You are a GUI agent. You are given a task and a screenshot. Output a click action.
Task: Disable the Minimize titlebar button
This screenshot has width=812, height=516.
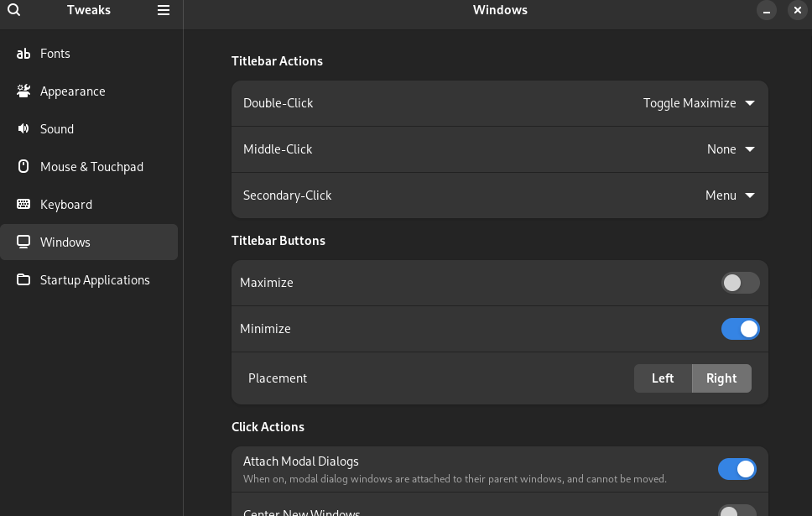pos(740,329)
